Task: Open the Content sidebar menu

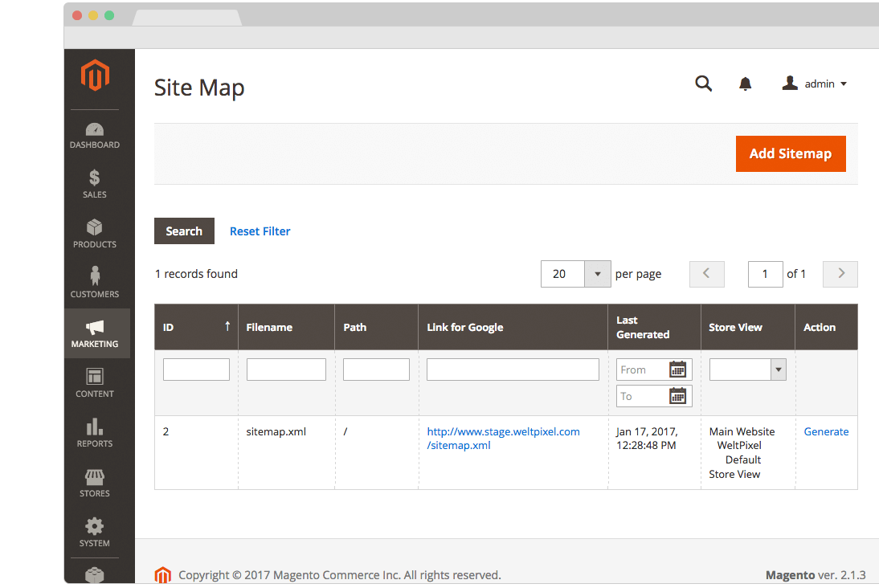Action: point(95,383)
